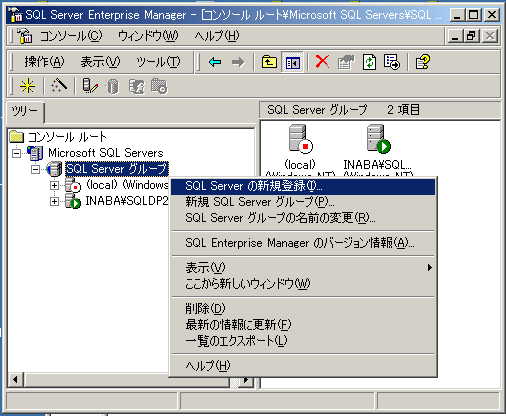Open the コンソール(C) menu
Viewport: 506px width, 416px height.
tap(71, 36)
